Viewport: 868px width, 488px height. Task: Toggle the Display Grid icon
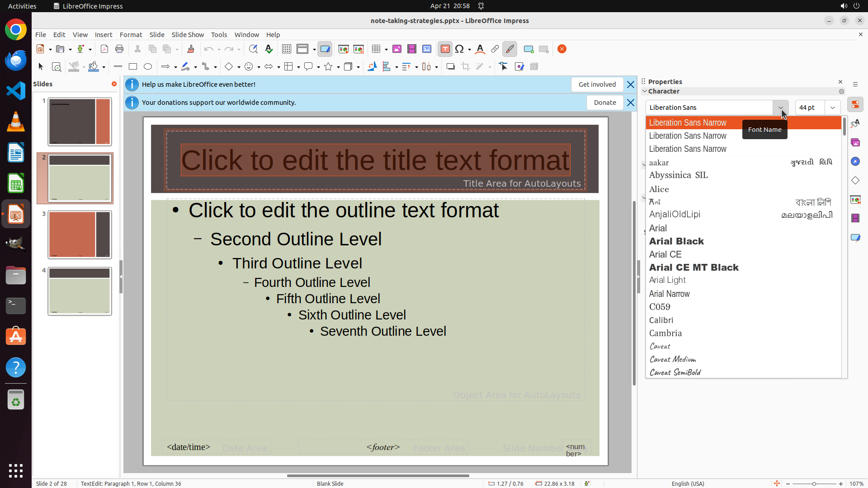tap(286, 49)
